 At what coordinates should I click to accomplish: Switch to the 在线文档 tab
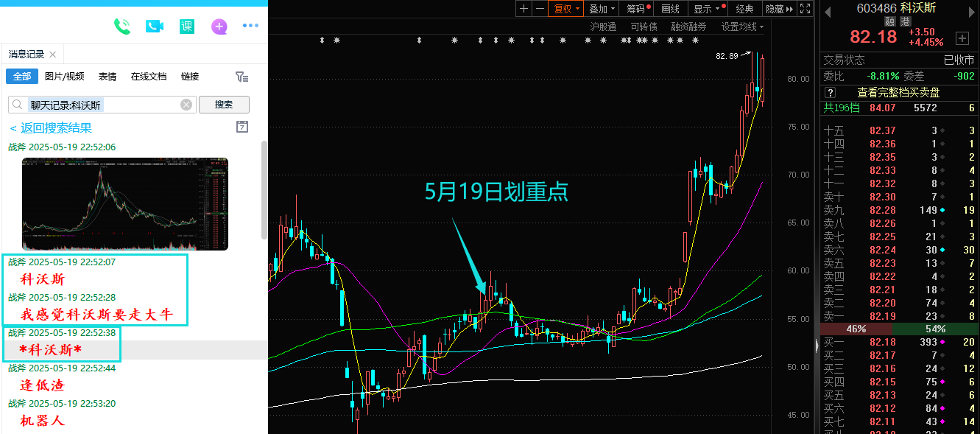click(x=149, y=77)
